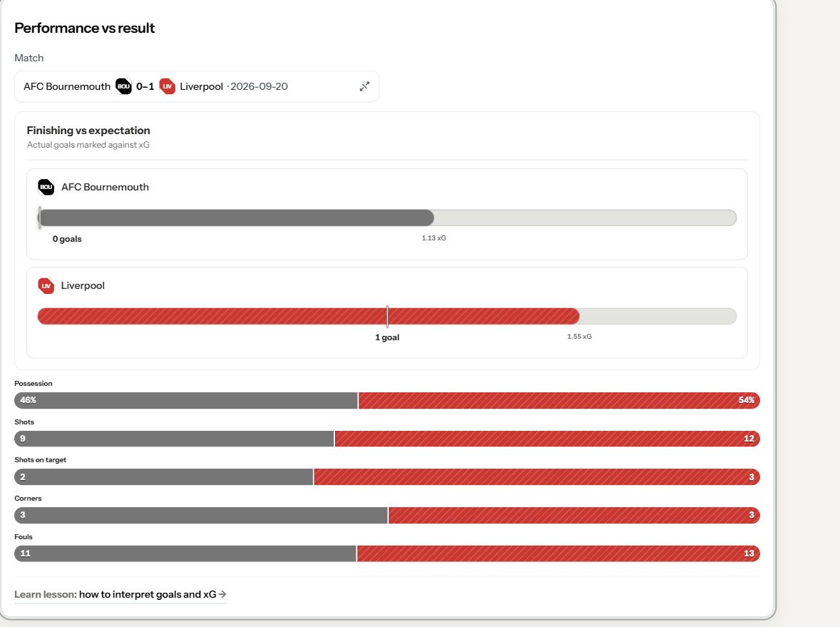Click the Bournemouth 0 goals marker
Screen dimensions: 840x627
click(40, 218)
